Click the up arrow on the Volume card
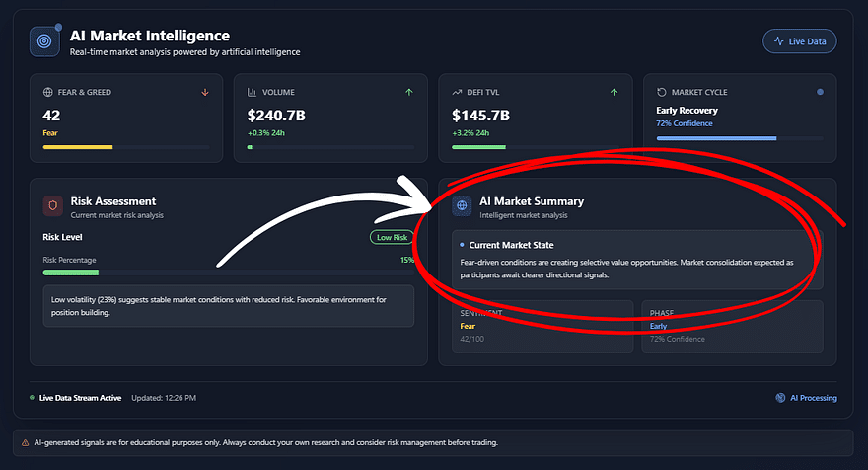 click(408, 92)
